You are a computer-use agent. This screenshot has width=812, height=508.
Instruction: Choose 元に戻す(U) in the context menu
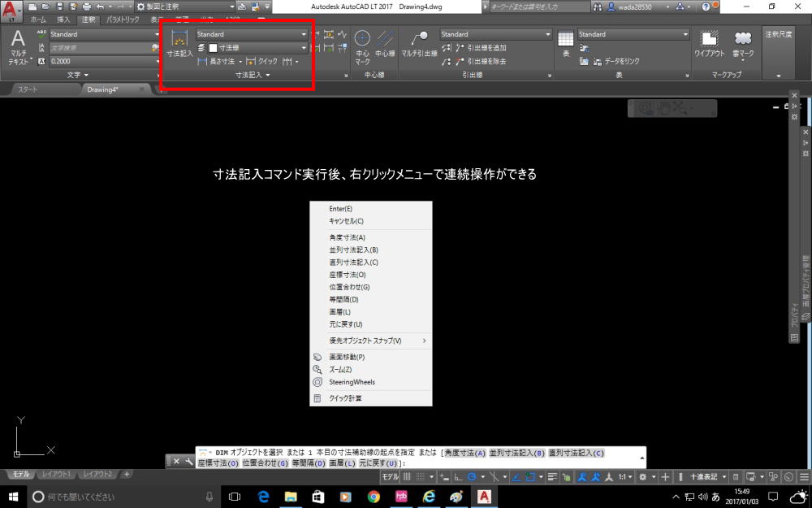(371, 324)
